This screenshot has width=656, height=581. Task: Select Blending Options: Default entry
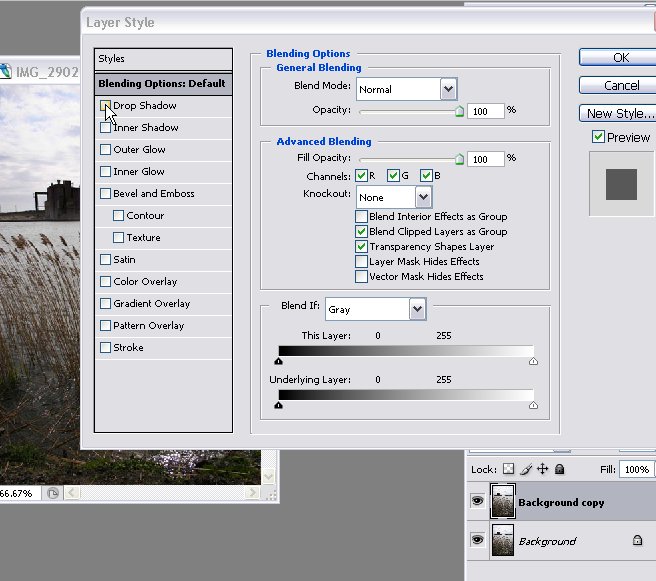(162, 83)
